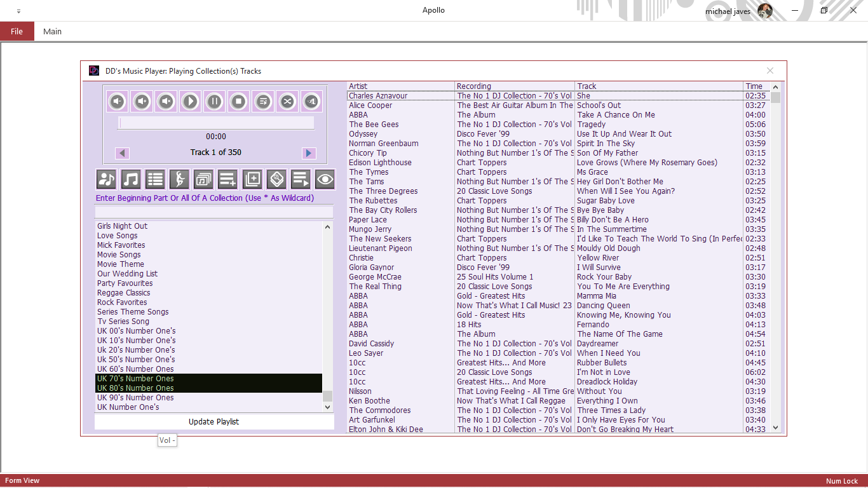
Task: Pause the current track
Action: coord(214,101)
